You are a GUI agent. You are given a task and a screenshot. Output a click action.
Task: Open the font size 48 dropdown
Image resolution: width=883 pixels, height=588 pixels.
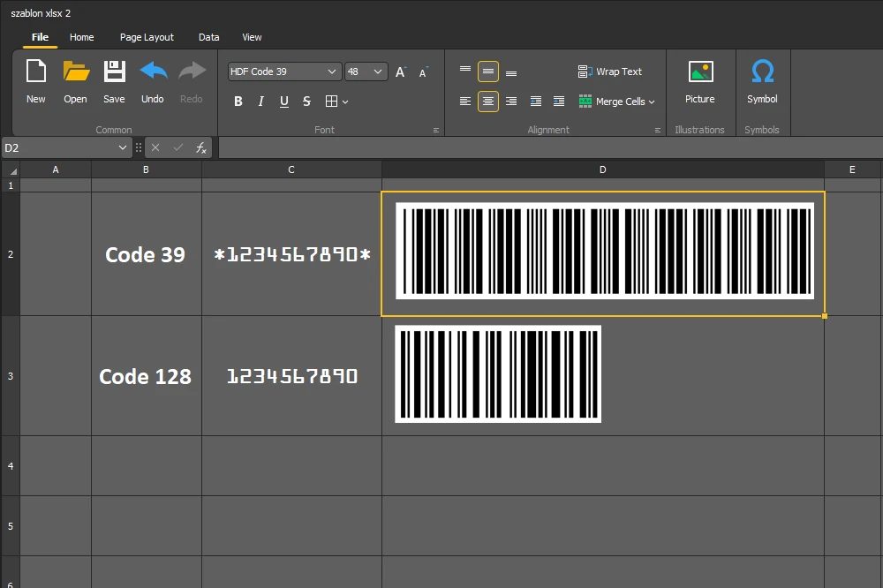(x=378, y=72)
